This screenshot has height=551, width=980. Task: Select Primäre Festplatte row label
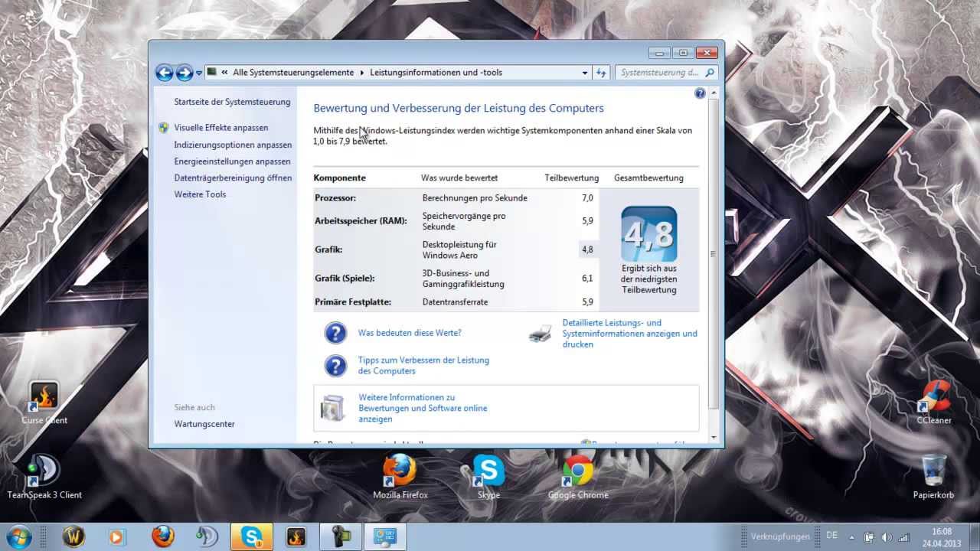tap(353, 302)
